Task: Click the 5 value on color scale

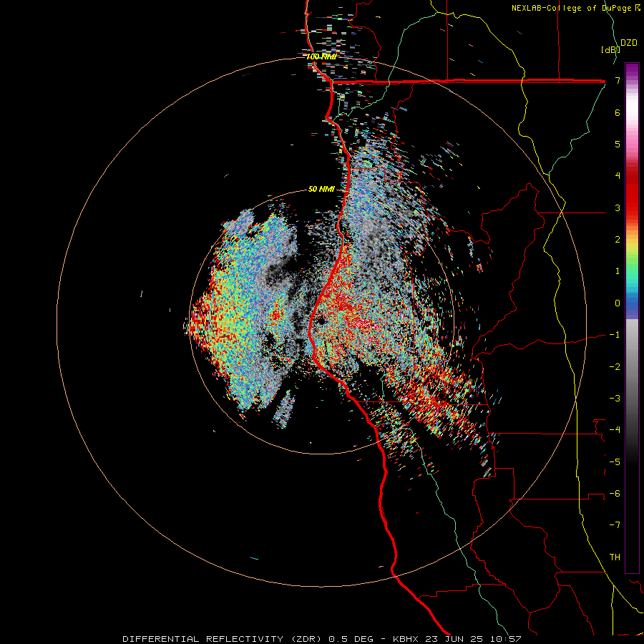Action: coord(618,144)
